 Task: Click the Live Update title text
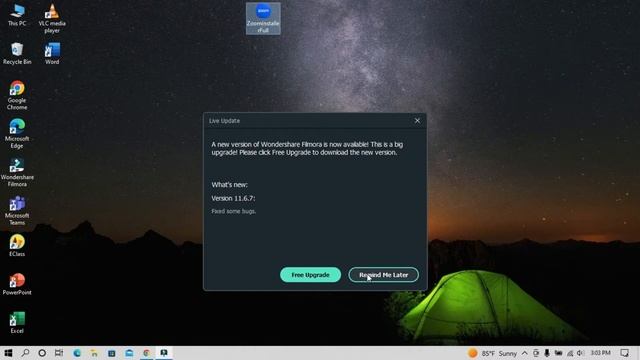coord(224,121)
